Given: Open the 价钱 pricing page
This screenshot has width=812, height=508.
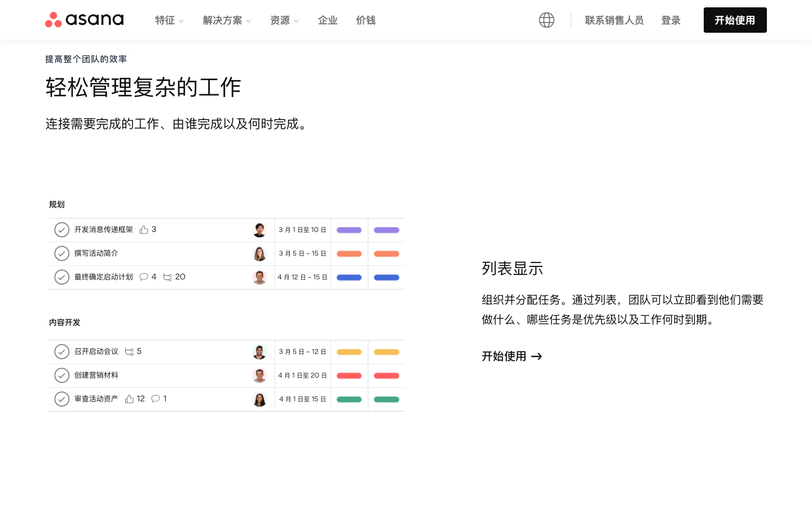Looking at the screenshot, I should 366,20.
